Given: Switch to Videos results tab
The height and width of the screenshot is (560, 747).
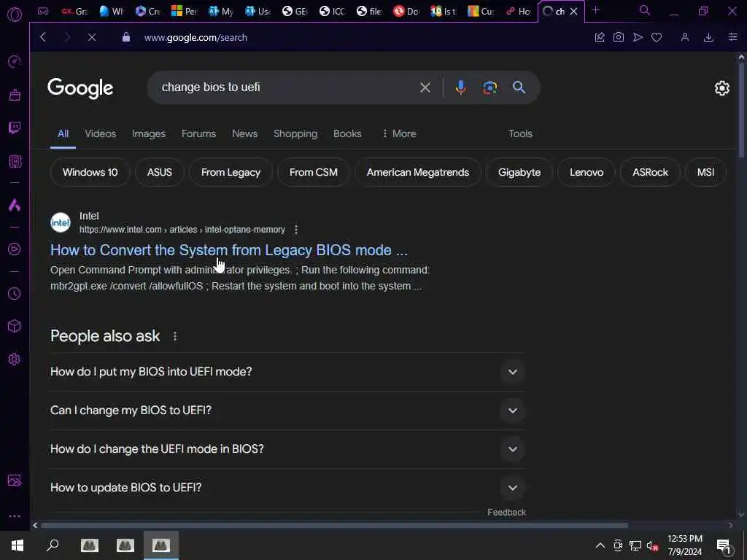Looking at the screenshot, I should (100, 134).
